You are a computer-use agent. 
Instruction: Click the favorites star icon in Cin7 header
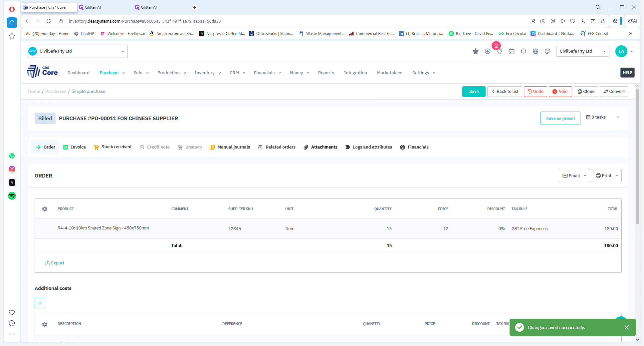pyautogui.click(x=475, y=51)
